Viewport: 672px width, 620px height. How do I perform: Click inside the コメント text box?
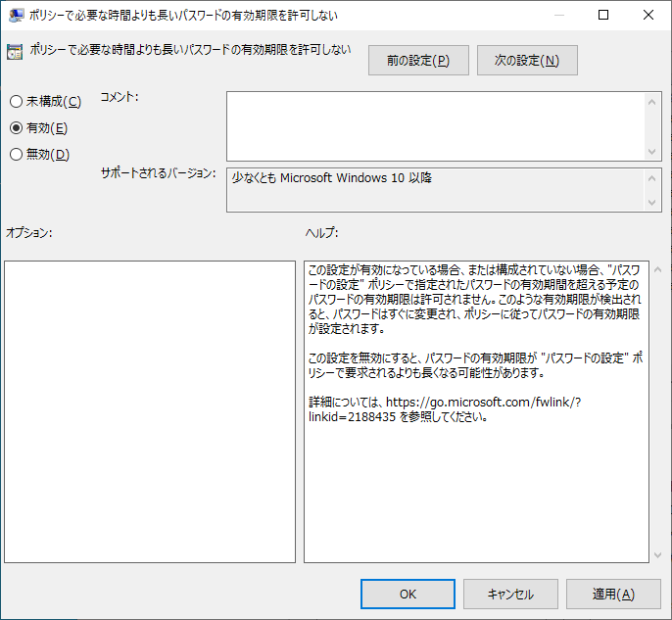pos(436,125)
